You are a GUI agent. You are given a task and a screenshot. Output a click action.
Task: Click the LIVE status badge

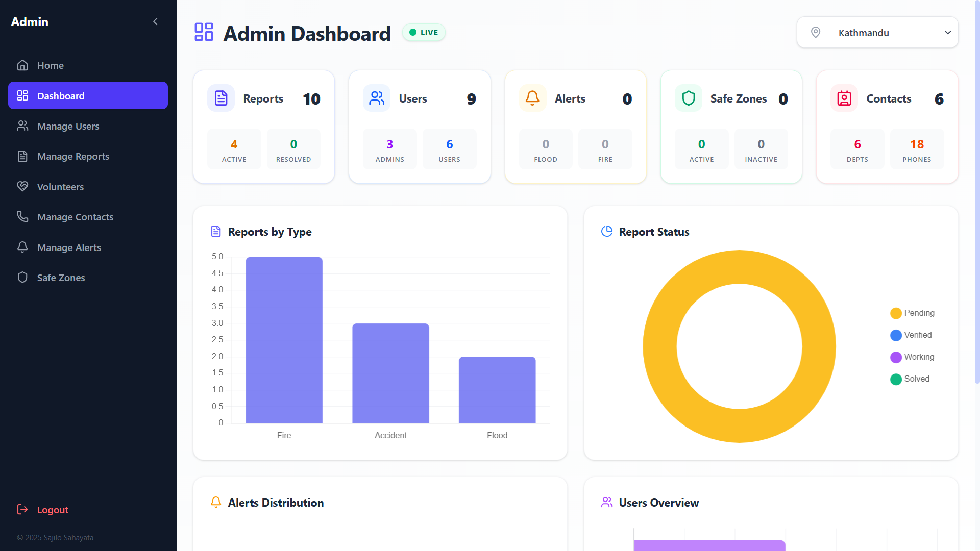click(x=424, y=32)
